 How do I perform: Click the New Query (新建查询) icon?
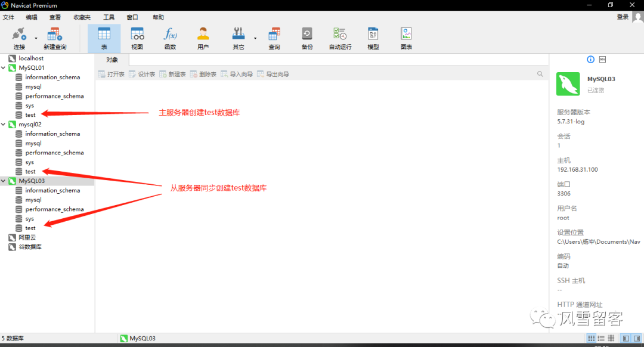(x=55, y=39)
